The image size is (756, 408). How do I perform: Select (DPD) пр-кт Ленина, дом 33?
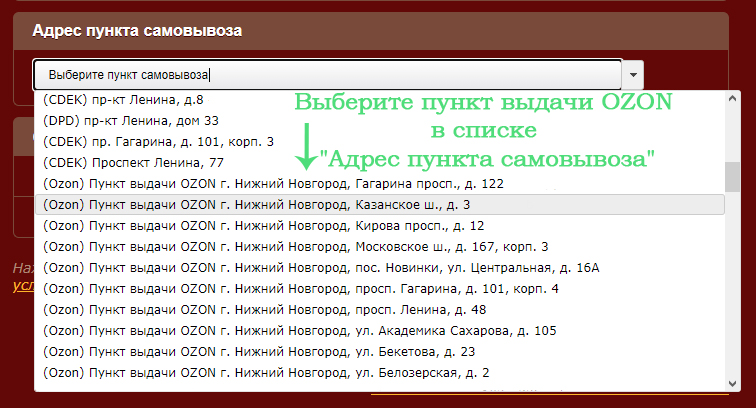click(x=380, y=121)
